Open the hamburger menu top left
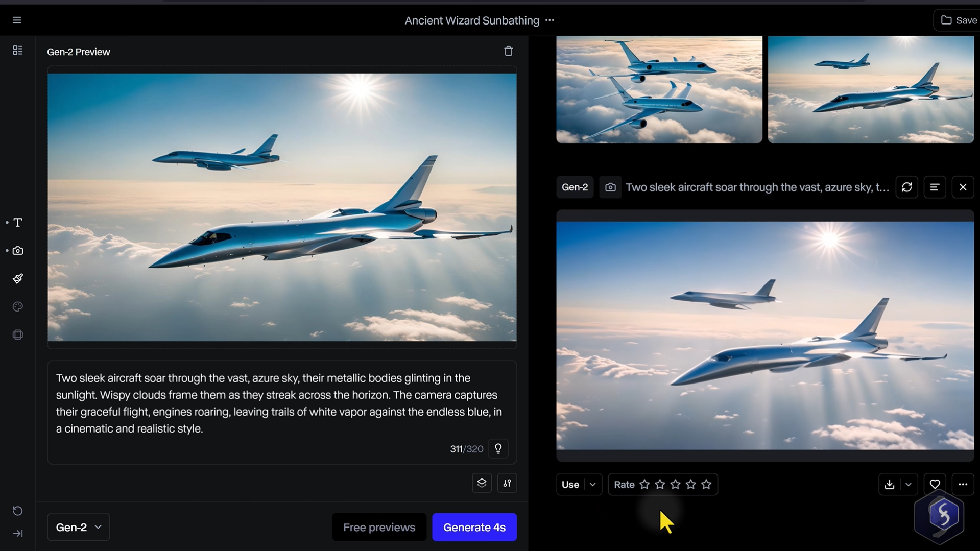The width and height of the screenshot is (980, 551). pyautogui.click(x=17, y=19)
